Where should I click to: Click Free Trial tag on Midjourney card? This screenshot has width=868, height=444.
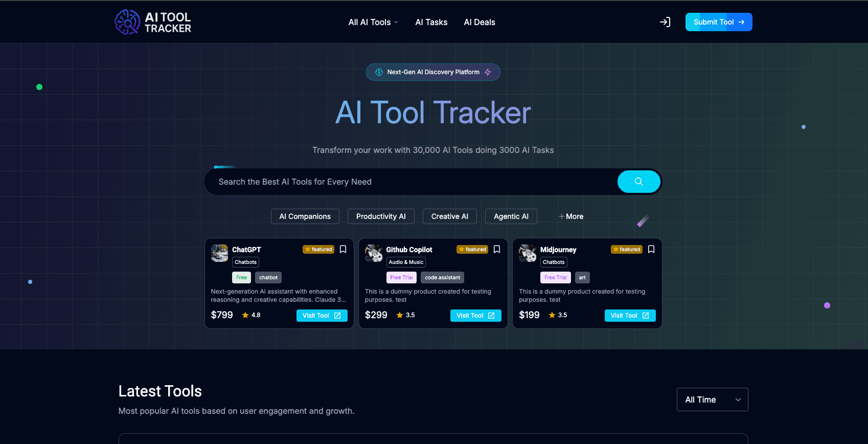[x=556, y=278]
